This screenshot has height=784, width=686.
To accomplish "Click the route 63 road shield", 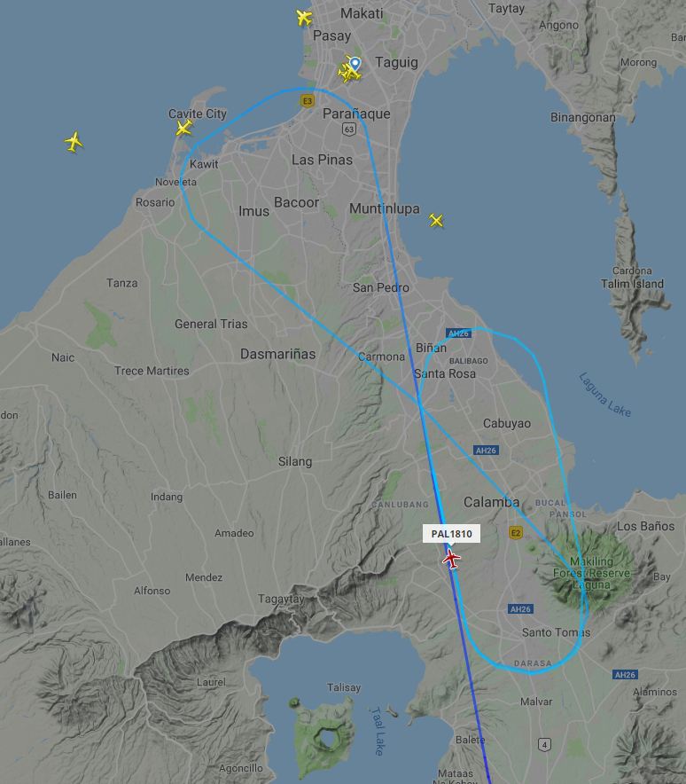I will tap(348, 129).
